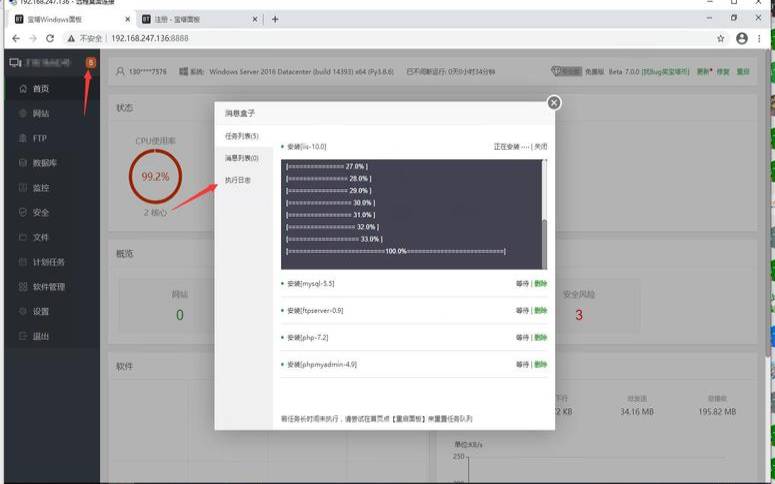775x484 pixels.
Task: Click the browser forward arrow
Action: (33, 38)
